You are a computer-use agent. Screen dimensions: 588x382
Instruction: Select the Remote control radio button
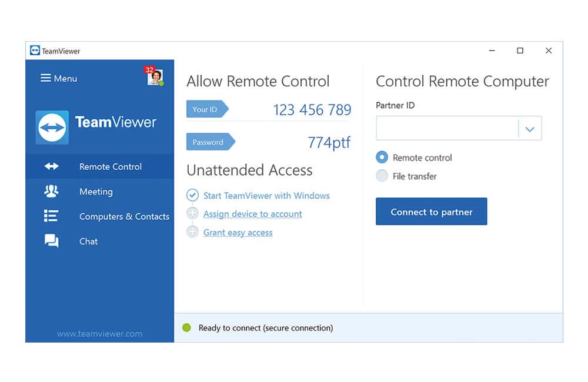pyautogui.click(x=382, y=158)
